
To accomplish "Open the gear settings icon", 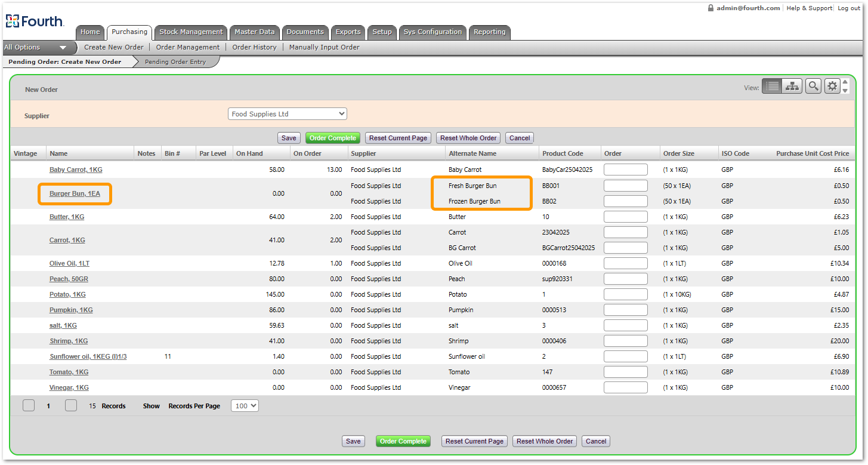I will click(x=832, y=86).
